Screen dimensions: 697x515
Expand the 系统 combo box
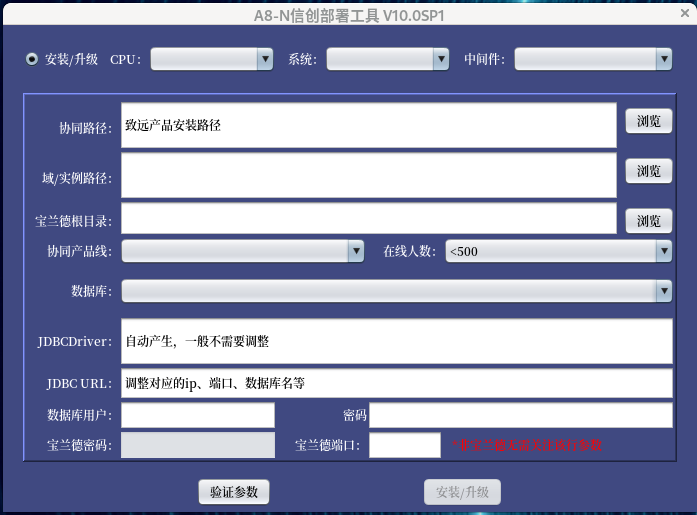pyautogui.click(x=388, y=59)
